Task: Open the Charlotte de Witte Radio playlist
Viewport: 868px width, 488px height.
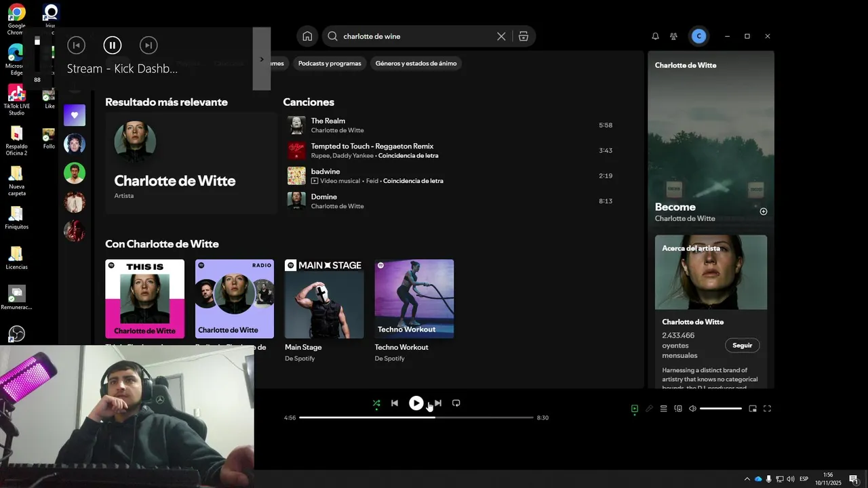Action: click(x=235, y=299)
